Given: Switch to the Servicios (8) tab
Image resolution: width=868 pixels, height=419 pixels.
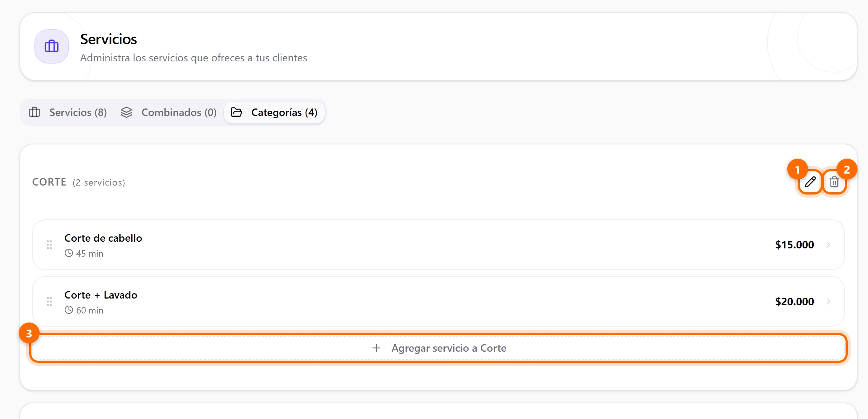Looking at the screenshot, I should click(x=68, y=112).
